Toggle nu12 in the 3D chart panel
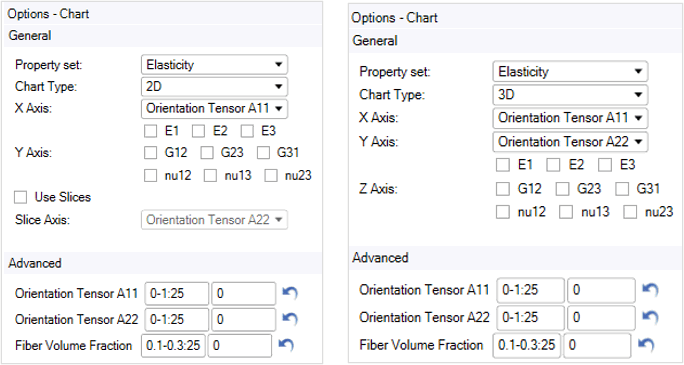The height and width of the screenshot is (365, 684). [x=503, y=212]
